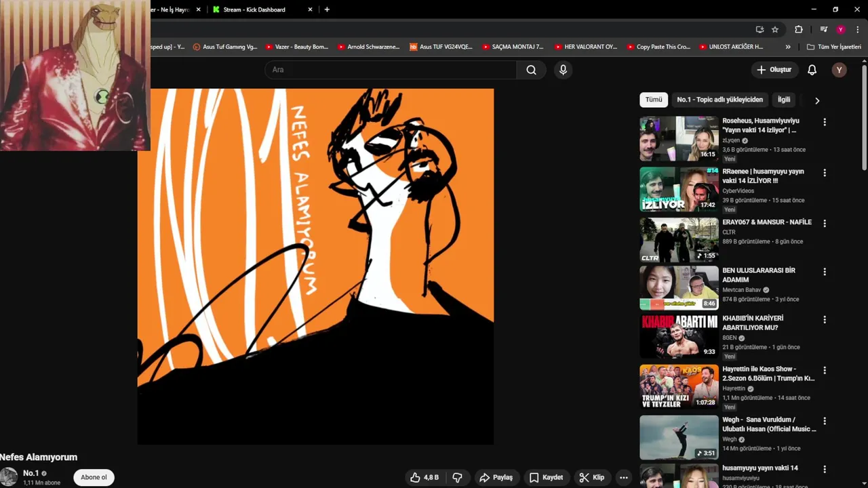Image resolution: width=868 pixels, height=488 pixels.
Task: Open Roseheus, Husamviyuviyu video thumbnail
Action: coord(679,138)
